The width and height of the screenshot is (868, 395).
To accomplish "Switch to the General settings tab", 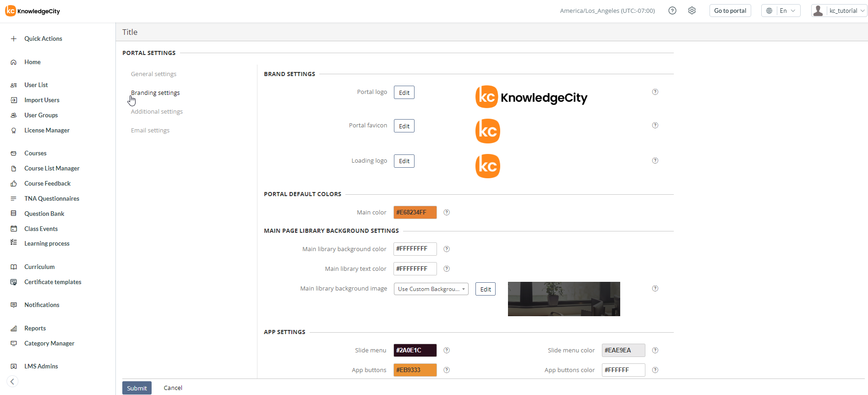I will [153, 74].
